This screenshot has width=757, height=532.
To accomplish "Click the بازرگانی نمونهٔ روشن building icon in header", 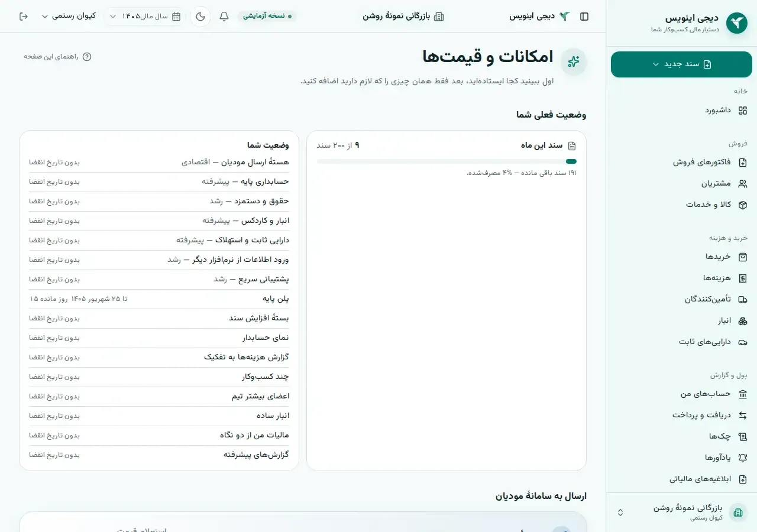I will 439,17.
